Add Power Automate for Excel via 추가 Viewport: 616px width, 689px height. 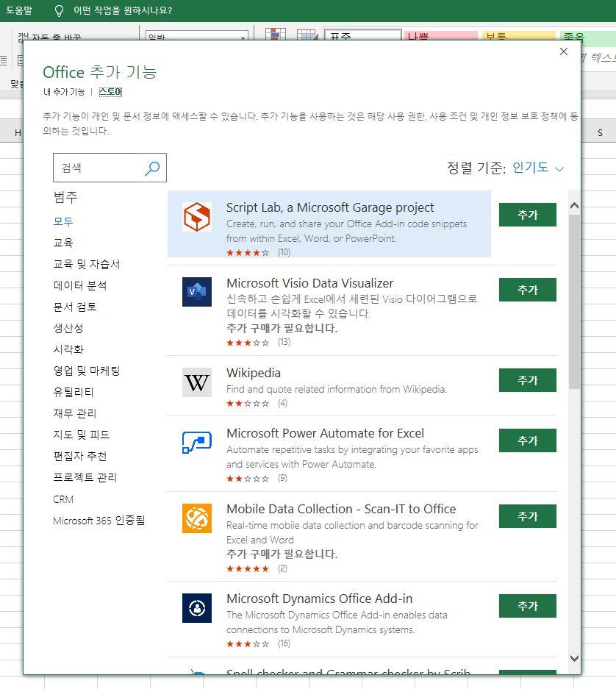[528, 440]
